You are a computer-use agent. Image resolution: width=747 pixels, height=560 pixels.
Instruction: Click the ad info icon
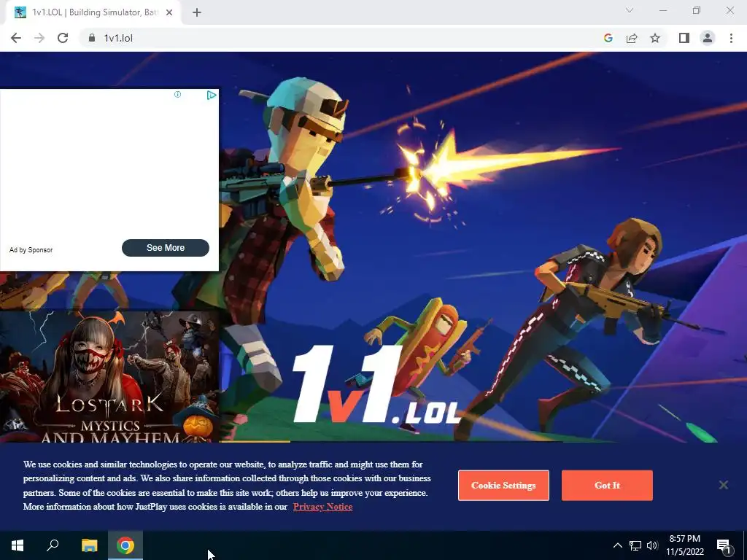click(x=178, y=94)
